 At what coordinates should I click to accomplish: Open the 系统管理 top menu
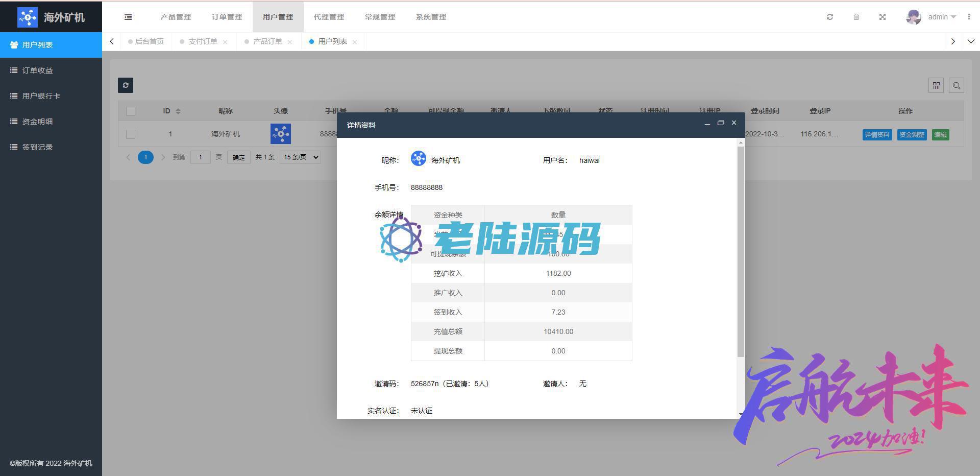pos(431,17)
